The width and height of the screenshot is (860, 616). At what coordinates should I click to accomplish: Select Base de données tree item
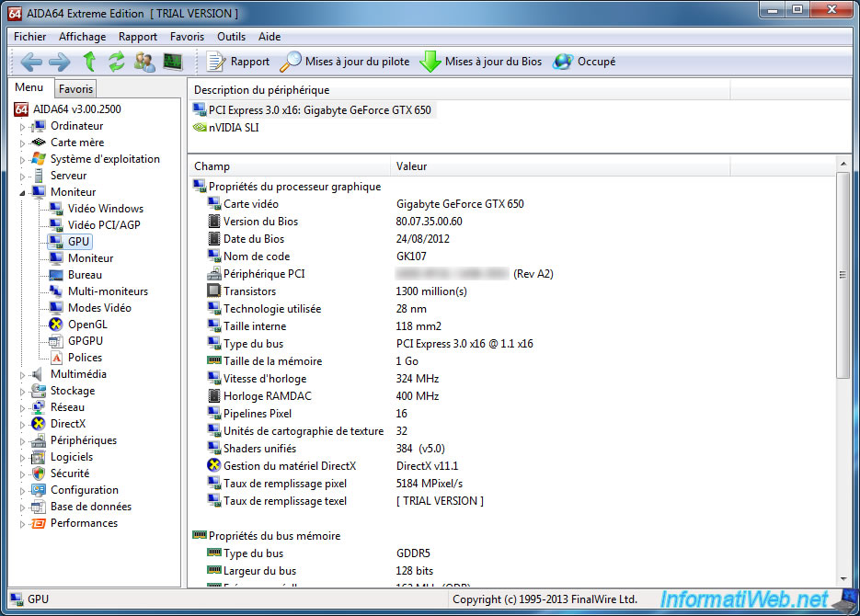tap(91, 507)
